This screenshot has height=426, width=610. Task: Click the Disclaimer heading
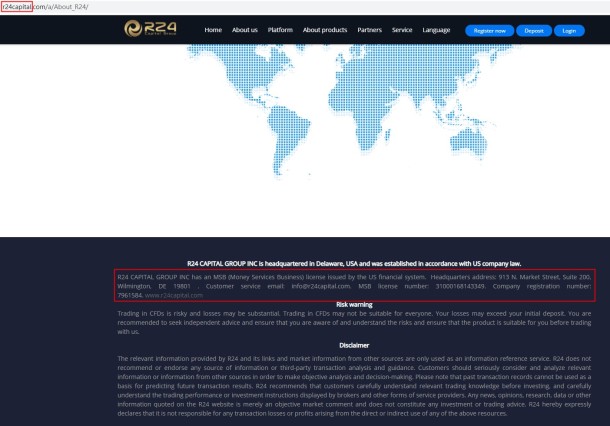pos(354,345)
